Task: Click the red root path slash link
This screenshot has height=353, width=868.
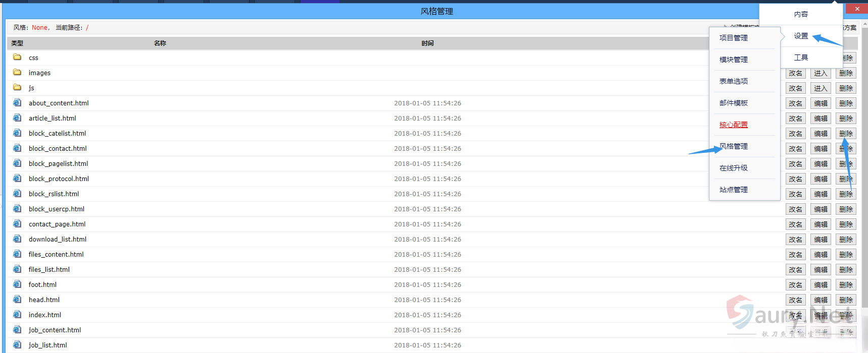Action: pos(87,28)
